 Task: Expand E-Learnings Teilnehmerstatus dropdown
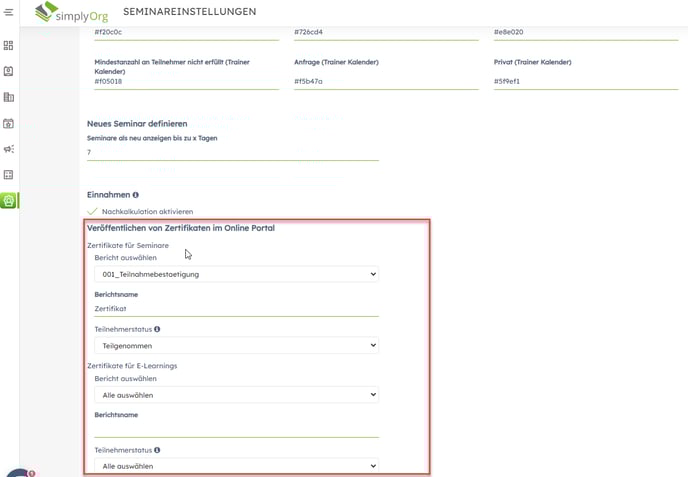click(x=236, y=466)
